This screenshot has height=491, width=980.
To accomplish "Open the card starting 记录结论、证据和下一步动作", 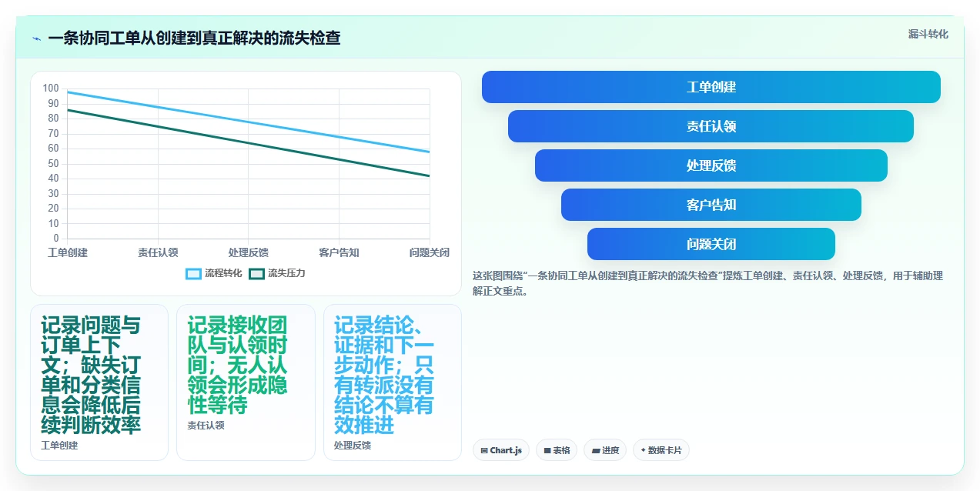I will point(393,382).
